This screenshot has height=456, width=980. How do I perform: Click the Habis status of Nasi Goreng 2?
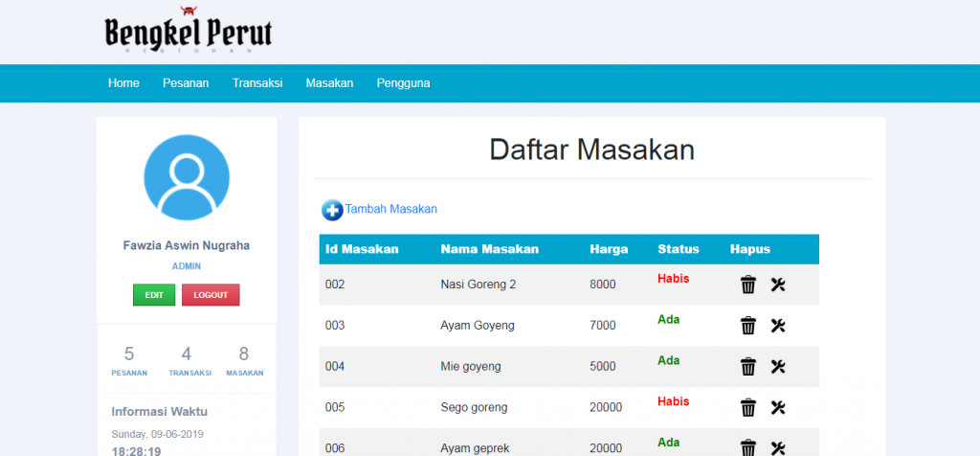[x=673, y=279]
